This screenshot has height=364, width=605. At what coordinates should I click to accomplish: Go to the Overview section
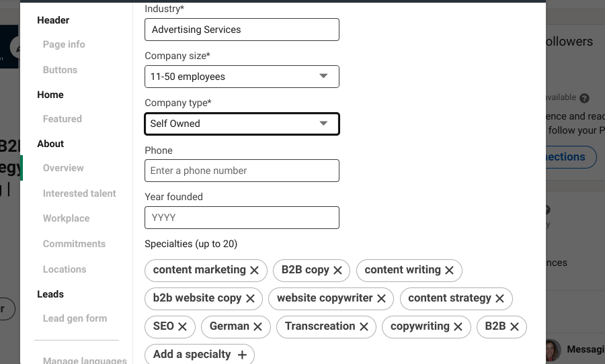coord(63,168)
